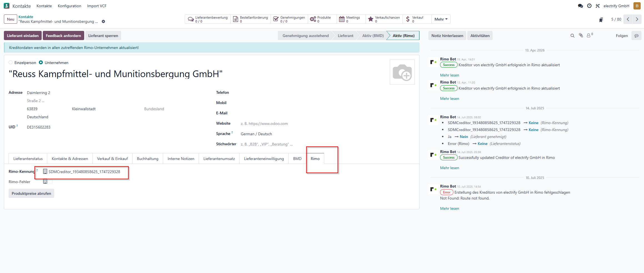Click Lieferant einladen button
Screen dimensions: 644x273
pos(23,36)
